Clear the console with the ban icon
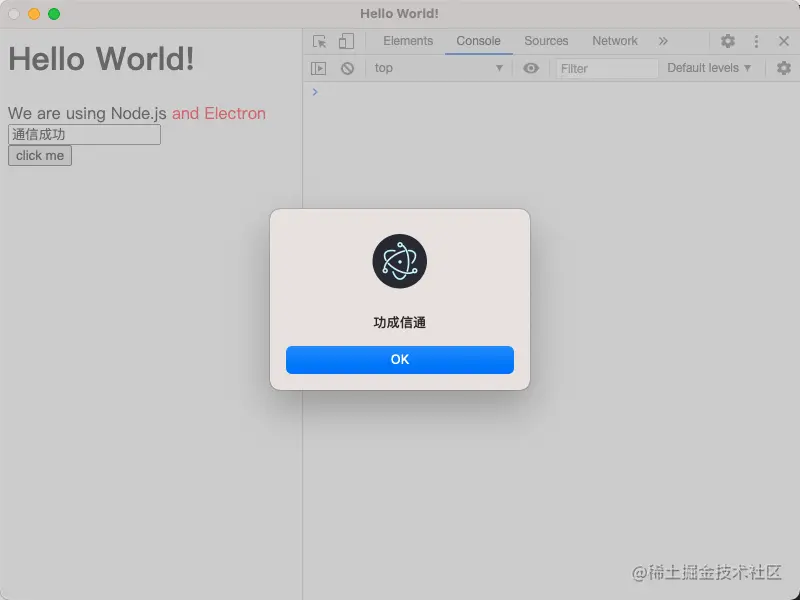Viewport: 800px width, 600px height. (347, 68)
